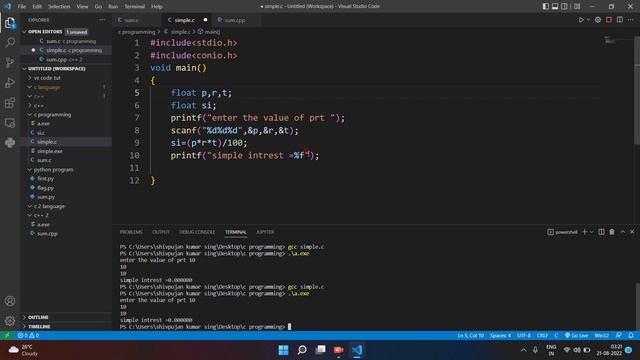The height and width of the screenshot is (360, 640).
Task: Split the editor right
Action: tap(620, 20)
